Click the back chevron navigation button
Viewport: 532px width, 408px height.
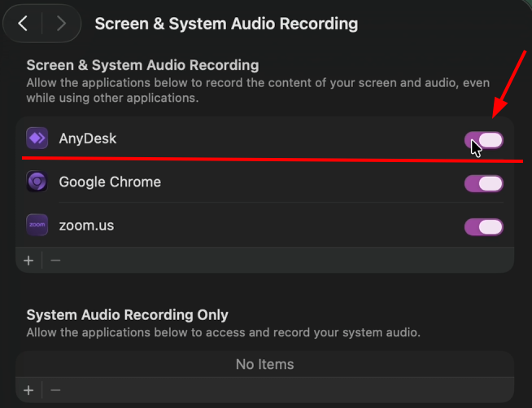pos(24,24)
